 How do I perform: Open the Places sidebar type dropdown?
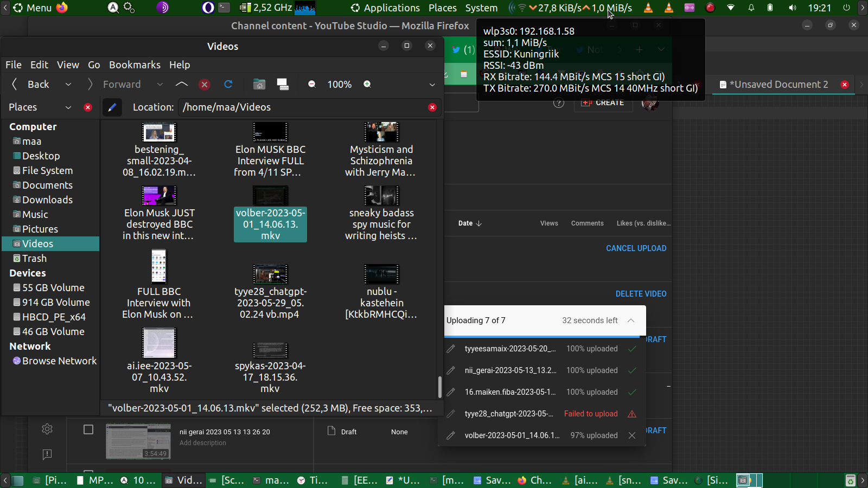[x=68, y=107]
